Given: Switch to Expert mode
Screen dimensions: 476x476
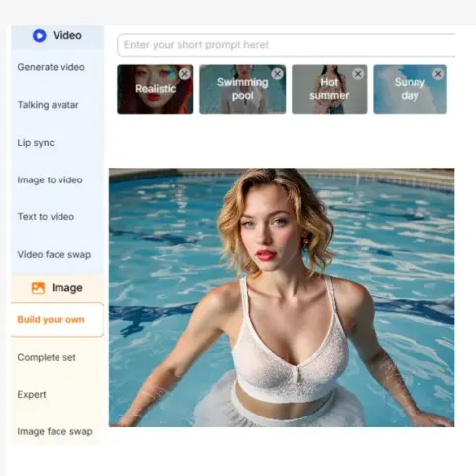Looking at the screenshot, I should point(32,395).
